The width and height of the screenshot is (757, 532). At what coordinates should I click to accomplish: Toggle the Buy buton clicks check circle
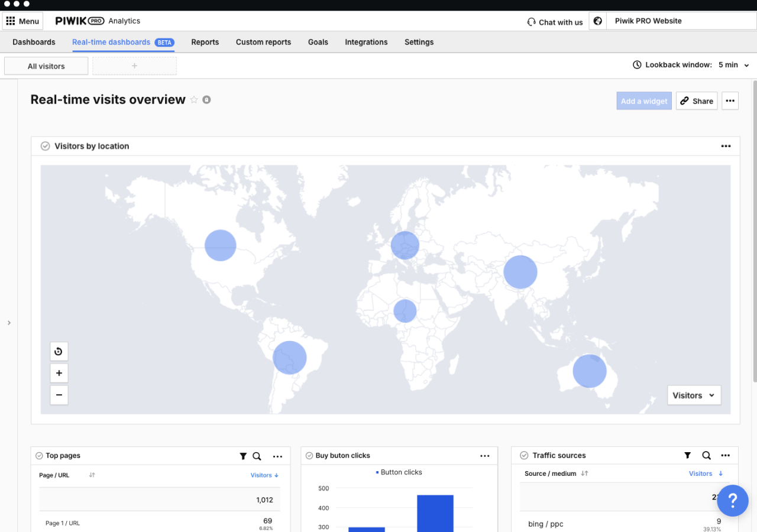[309, 456]
